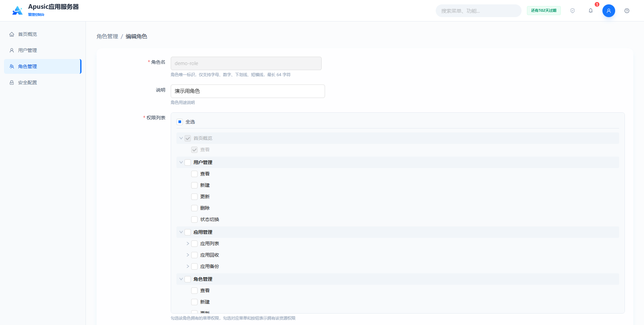Click the lock icon beside 安全配置
Image resolution: width=644 pixels, height=325 pixels.
(12, 83)
